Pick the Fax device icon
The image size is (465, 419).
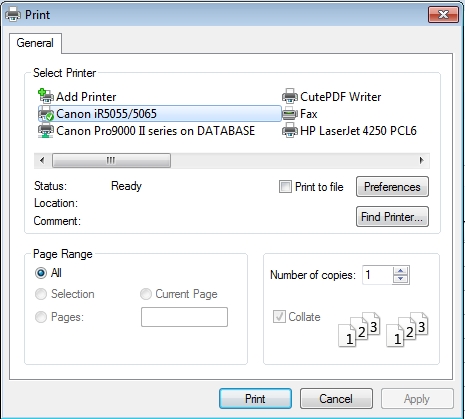pos(290,114)
